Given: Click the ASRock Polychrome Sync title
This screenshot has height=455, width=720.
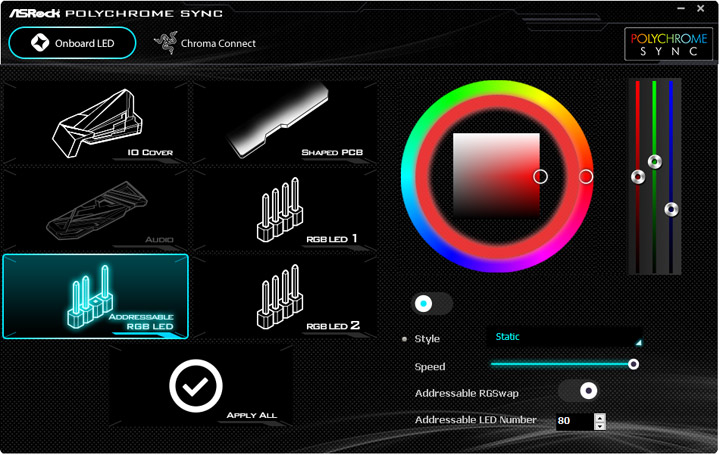Looking at the screenshot, I should [x=116, y=13].
